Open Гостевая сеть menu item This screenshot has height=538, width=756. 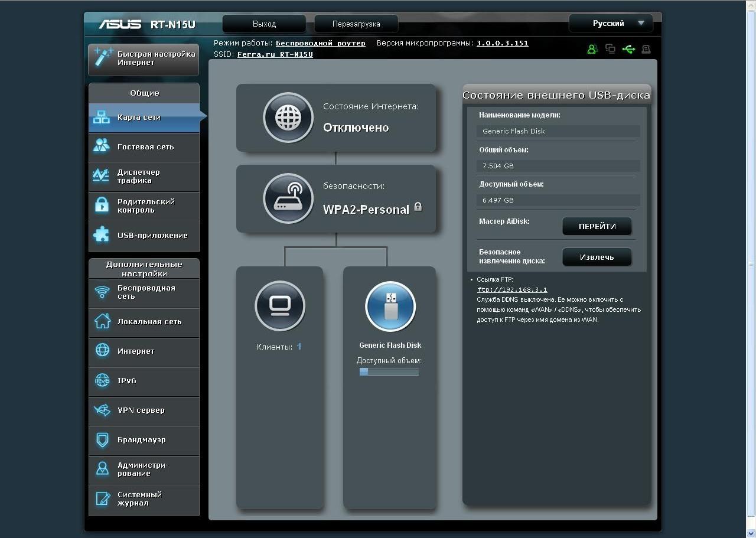pos(144,147)
